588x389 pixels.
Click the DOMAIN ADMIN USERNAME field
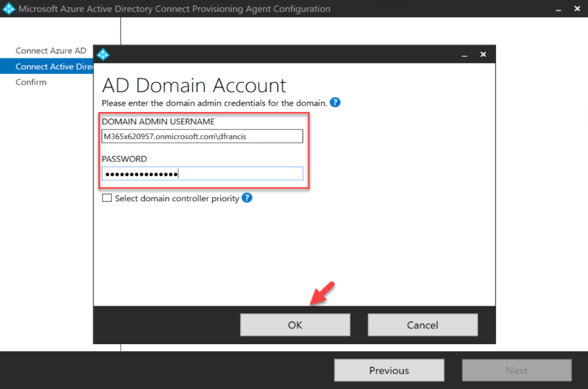[202, 136]
